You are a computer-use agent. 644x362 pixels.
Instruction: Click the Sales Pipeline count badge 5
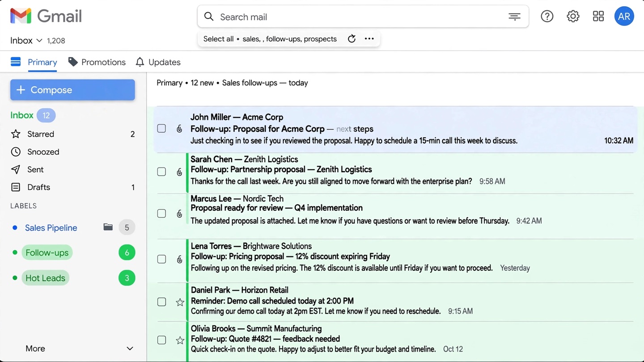[127, 227]
